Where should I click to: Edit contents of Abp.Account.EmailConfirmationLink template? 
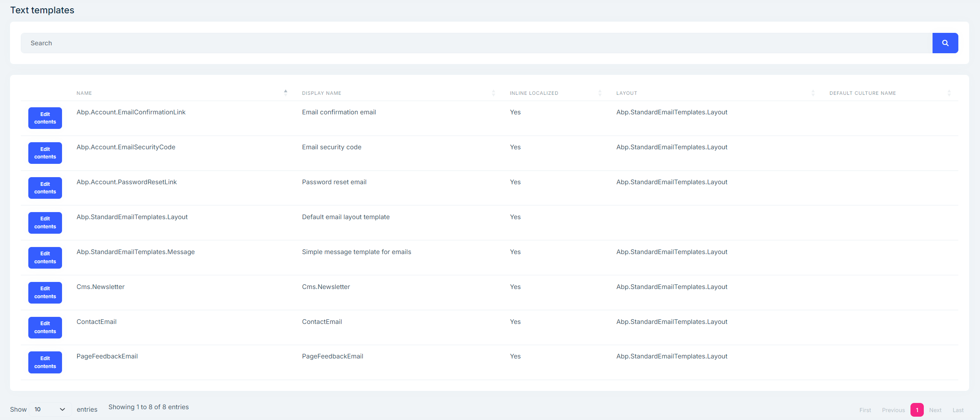pos(45,118)
